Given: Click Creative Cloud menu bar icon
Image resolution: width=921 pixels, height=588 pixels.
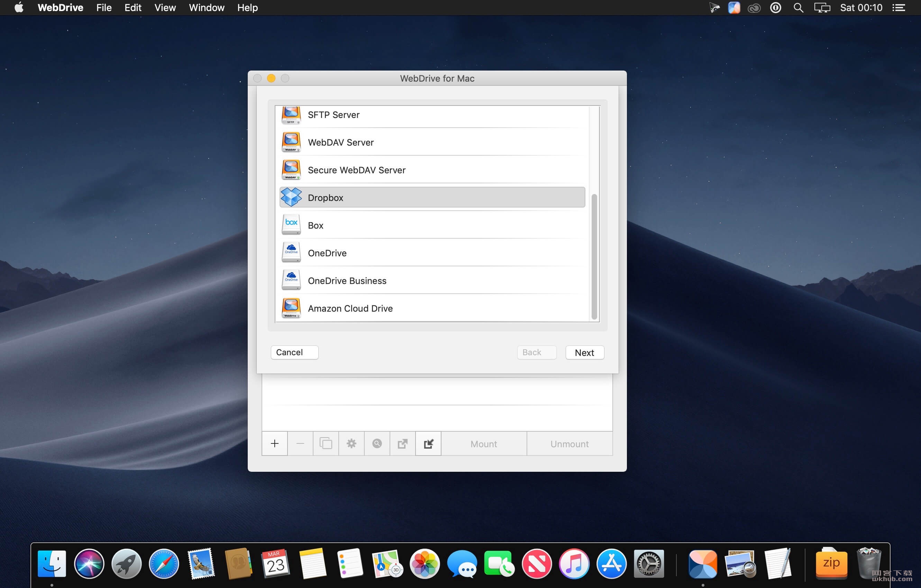Looking at the screenshot, I should (754, 8).
